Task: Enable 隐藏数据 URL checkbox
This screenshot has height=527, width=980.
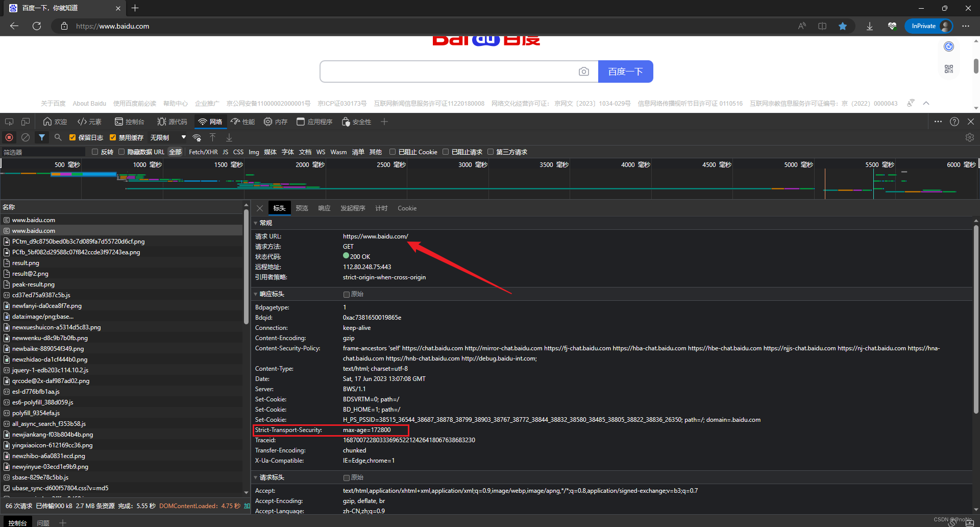Action: click(x=121, y=152)
